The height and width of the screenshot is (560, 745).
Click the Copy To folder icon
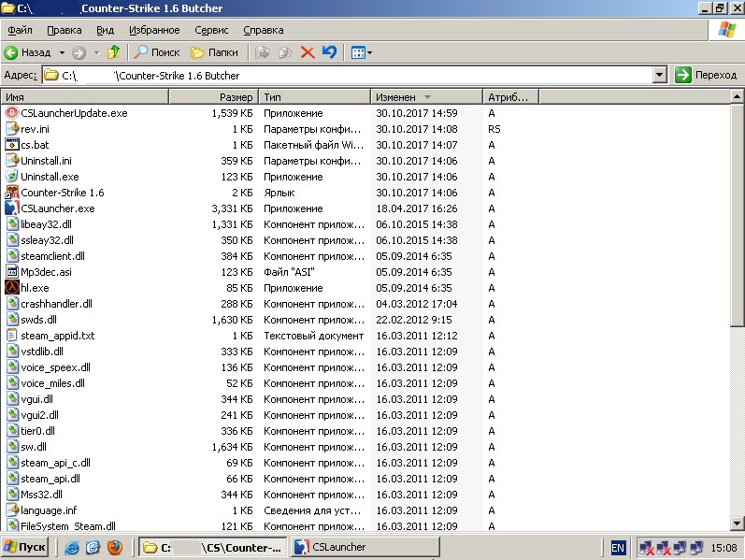(284, 52)
